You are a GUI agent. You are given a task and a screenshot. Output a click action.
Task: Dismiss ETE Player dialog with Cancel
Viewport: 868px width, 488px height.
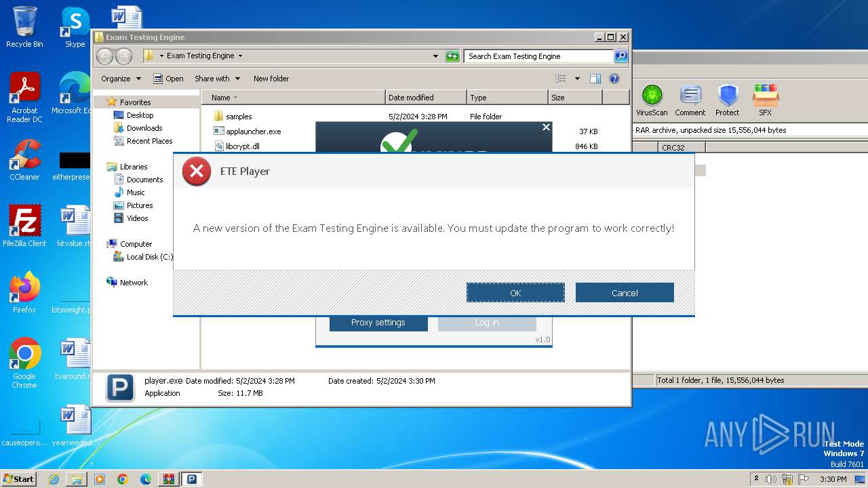625,293
